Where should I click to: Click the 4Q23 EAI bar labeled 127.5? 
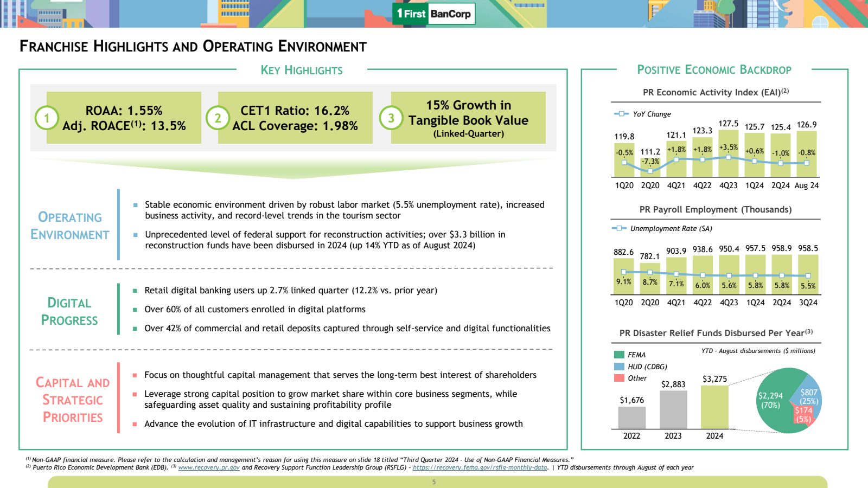click(728, 153)
